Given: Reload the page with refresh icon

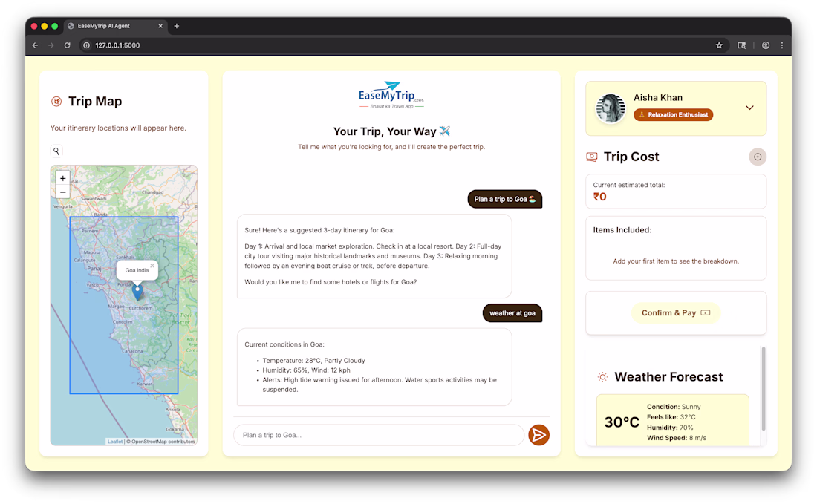Looking at the screenshot, I should [67, 45].
